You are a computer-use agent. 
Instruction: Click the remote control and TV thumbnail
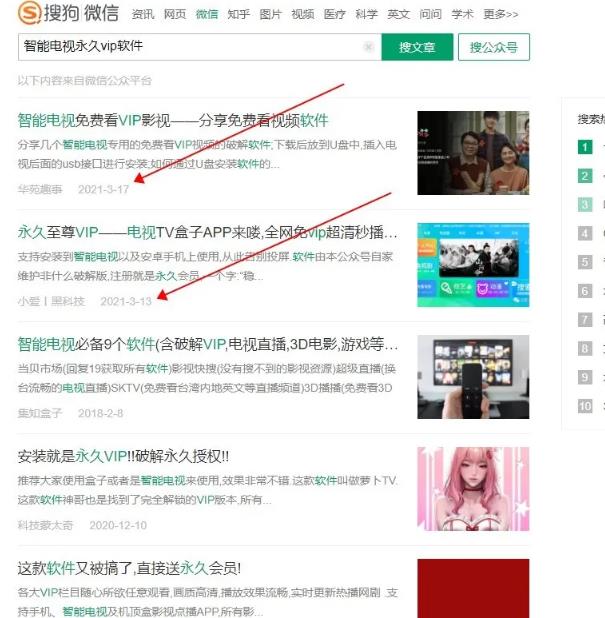point(473,377)
